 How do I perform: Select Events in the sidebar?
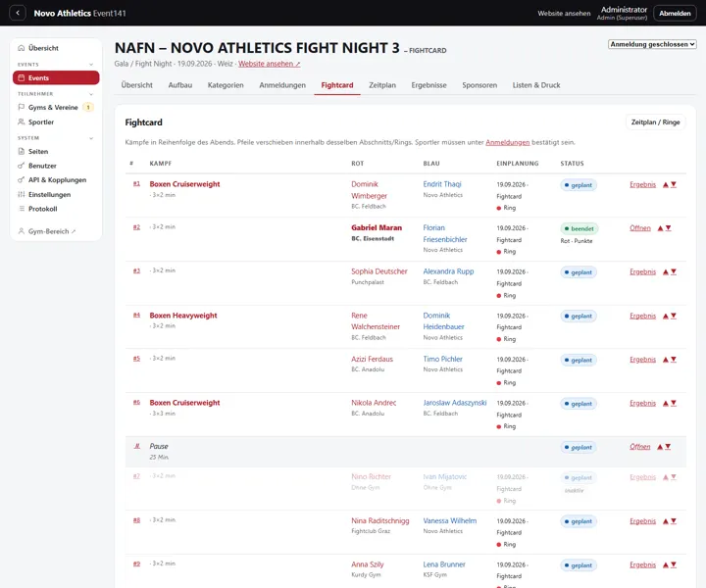(x=56, y=77)
